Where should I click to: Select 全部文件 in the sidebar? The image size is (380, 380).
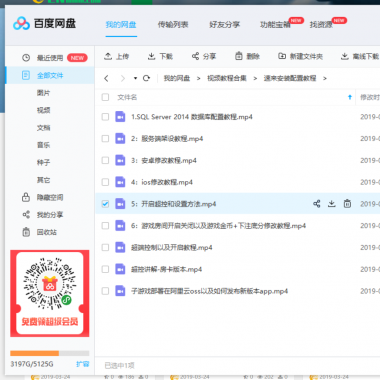pos(50,75)
